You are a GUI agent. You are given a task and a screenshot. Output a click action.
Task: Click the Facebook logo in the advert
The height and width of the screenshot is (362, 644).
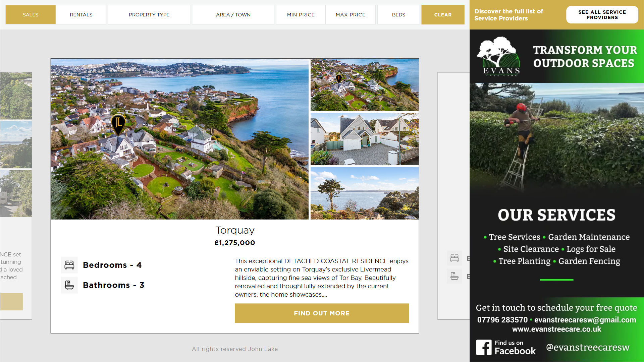[484, 347]
